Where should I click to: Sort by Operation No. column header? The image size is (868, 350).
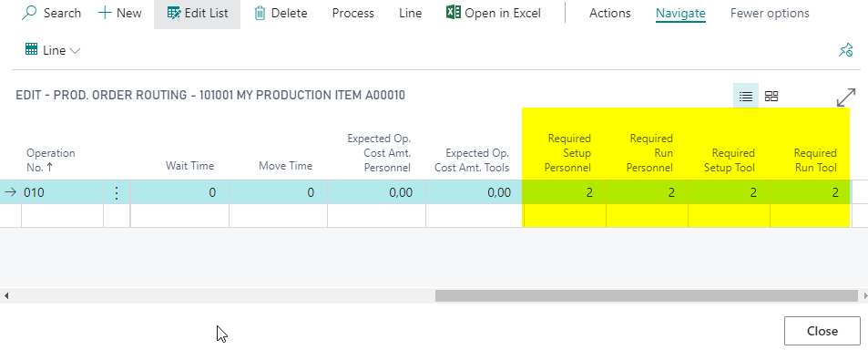coord(51,160)
